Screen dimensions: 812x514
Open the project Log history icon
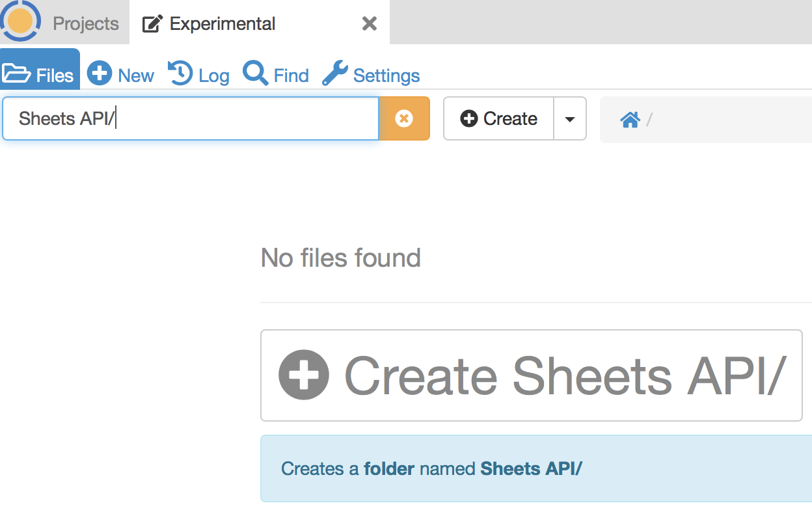tap(180, 74)
